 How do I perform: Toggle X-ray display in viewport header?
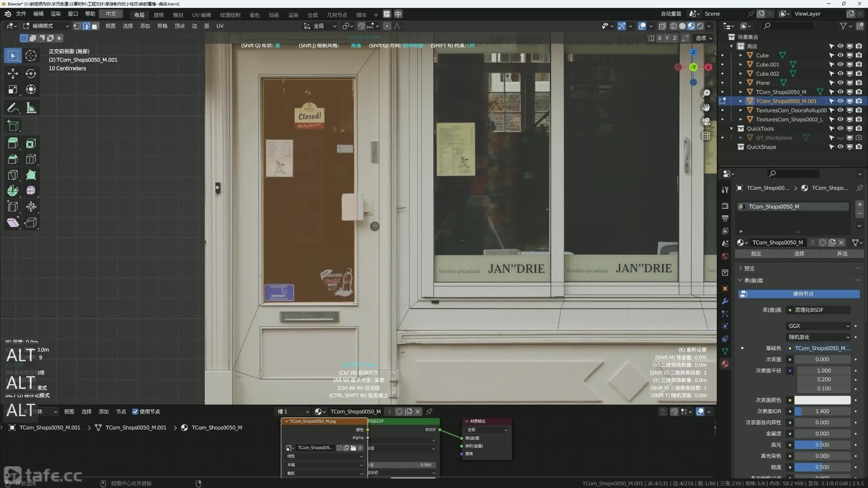[662, 26]
